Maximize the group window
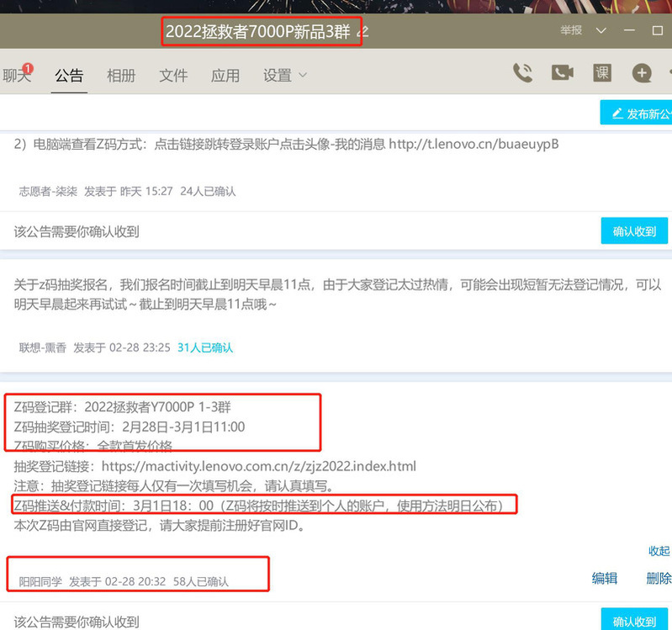672x630 pixels. click(658, 31)
